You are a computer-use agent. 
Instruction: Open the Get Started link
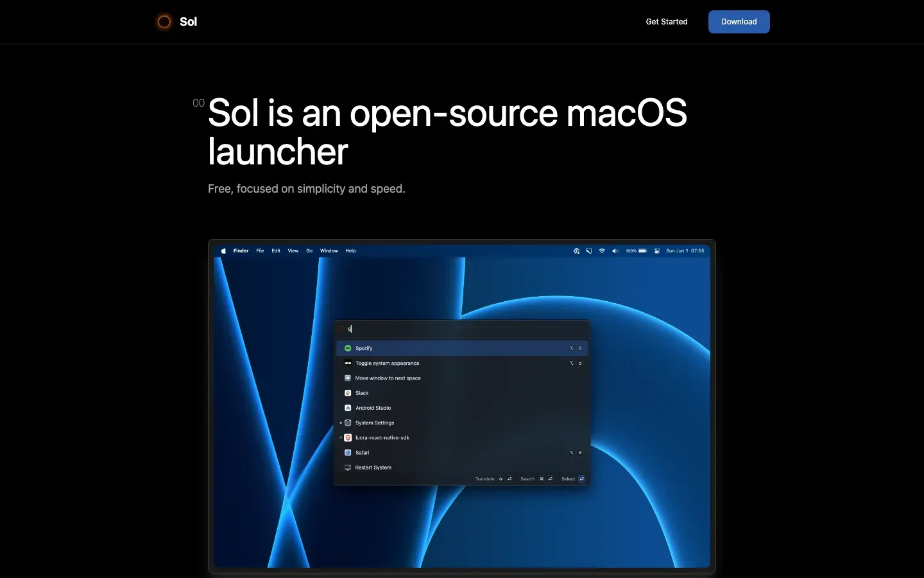point(667,22)
